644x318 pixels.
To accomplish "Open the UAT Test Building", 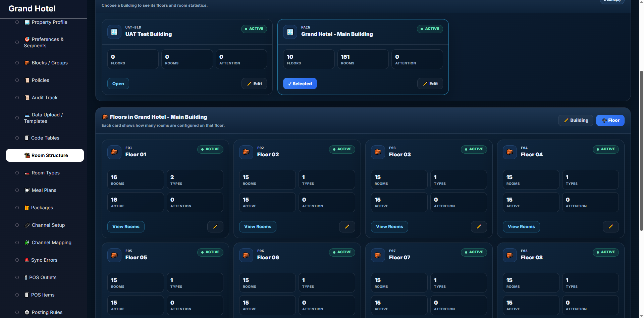I will pos(118,84).
